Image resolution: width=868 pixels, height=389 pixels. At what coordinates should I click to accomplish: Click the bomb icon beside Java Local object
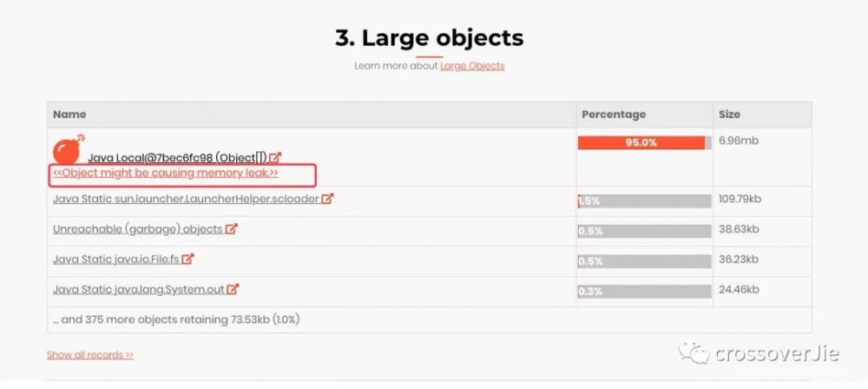[67, 150]
